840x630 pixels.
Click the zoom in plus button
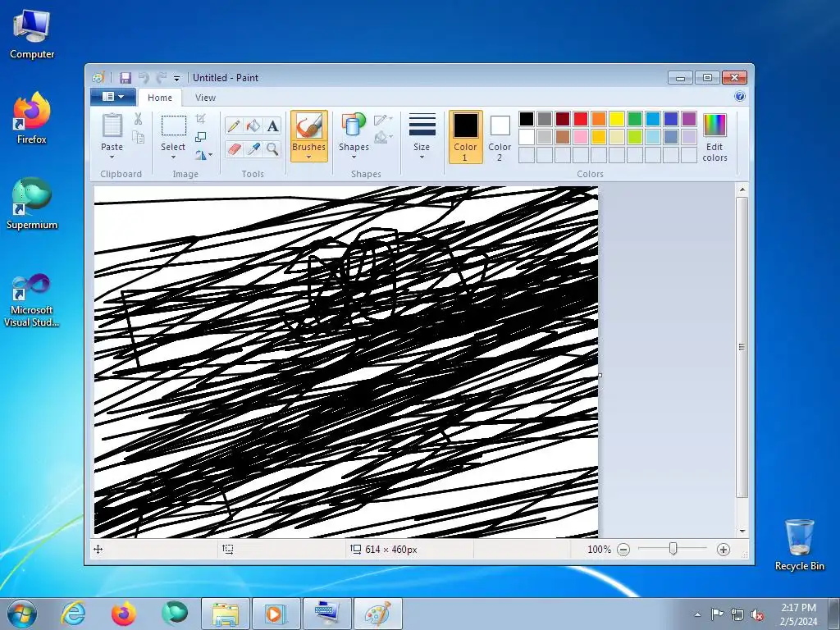(x=724, y=550)
